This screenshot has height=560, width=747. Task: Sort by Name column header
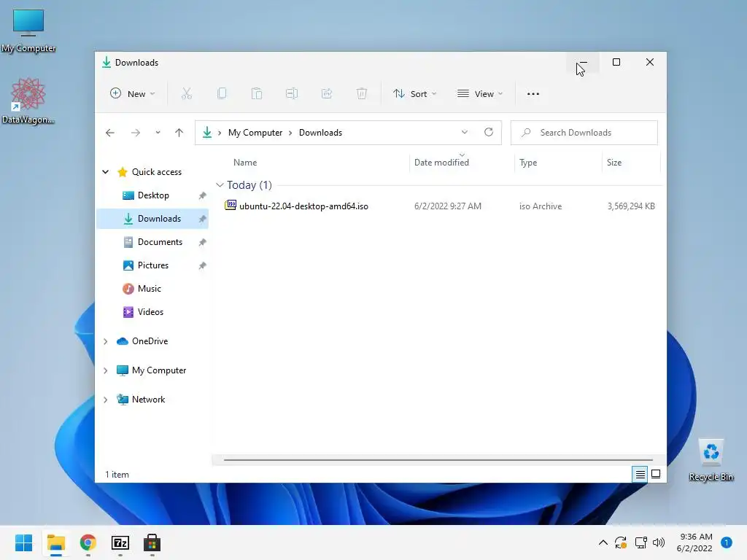[245, 163]
